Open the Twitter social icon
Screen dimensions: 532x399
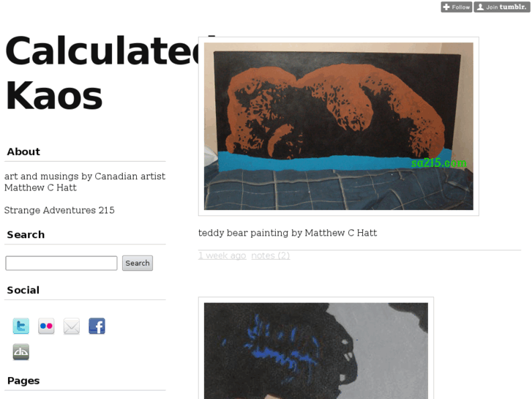tap(21, 326)
